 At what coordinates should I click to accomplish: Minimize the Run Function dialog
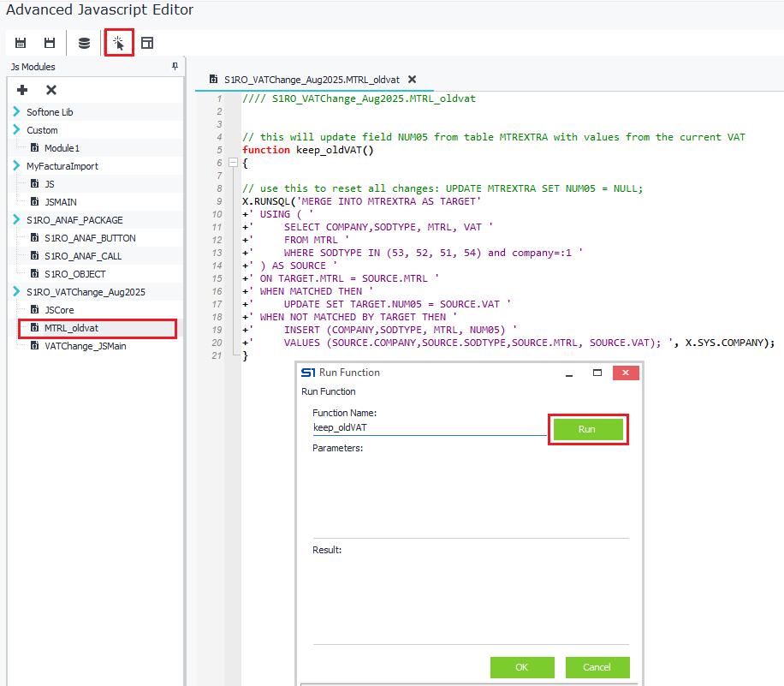(x=569, y=373)
